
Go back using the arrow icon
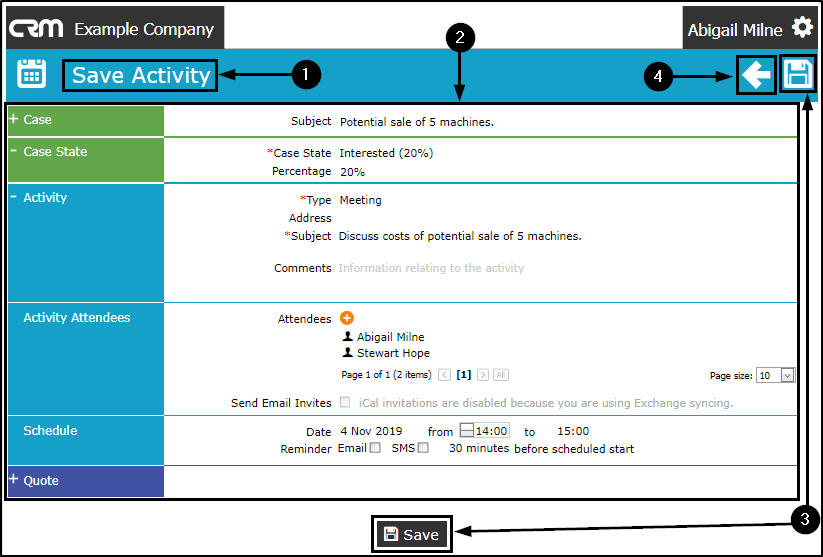(756, 75)
